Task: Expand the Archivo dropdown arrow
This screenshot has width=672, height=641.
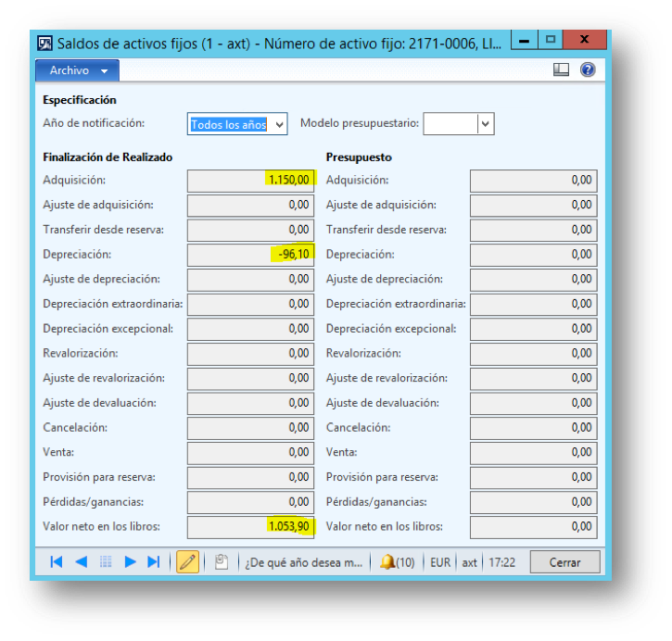Action: pos(104,71)
